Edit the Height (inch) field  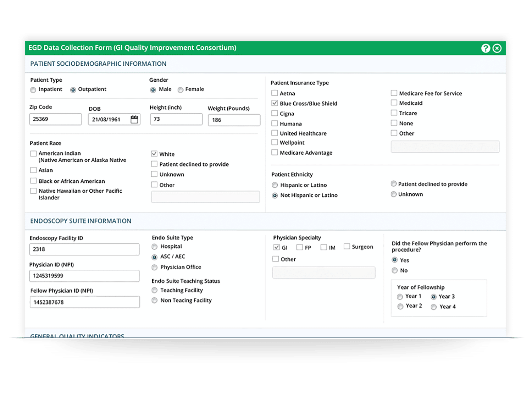click(x=176, y=119)
